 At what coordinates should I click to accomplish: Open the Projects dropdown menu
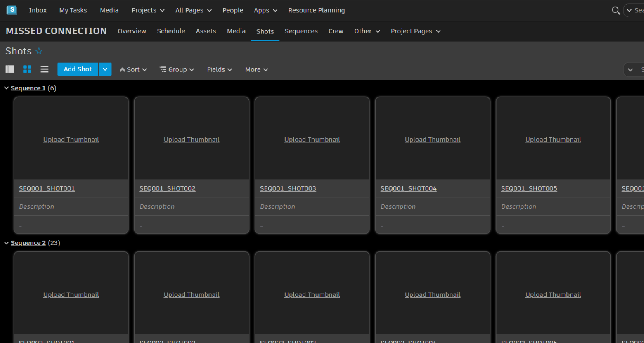coord(148,10)
